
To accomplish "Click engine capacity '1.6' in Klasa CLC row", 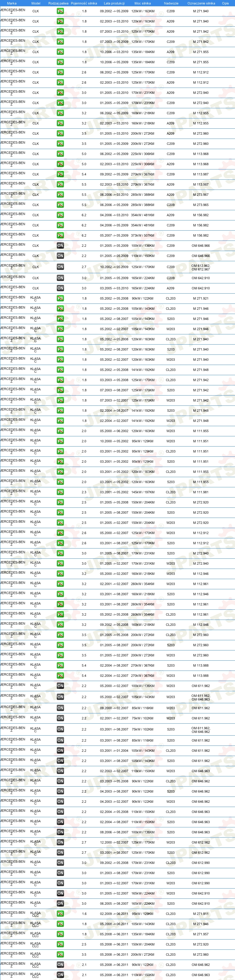I will 84,914.
